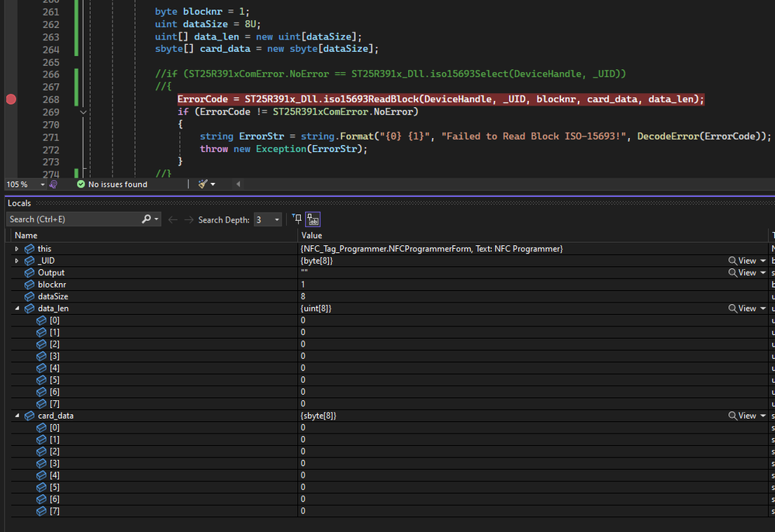Viewport: 775px width, 532px height.
Task: Open the editor zoom level 105 % dropdown
Action: (x=43, y=185)
